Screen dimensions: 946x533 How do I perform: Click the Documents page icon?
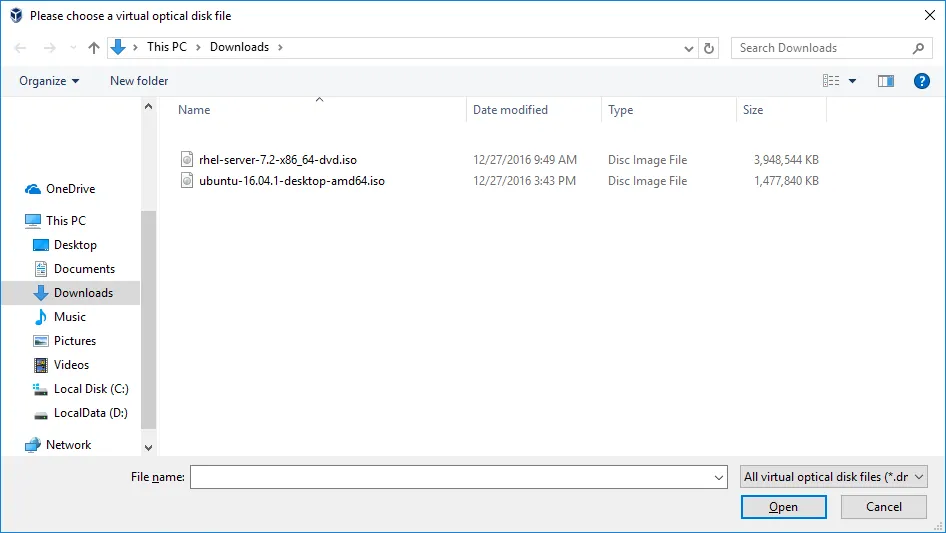point(41,269)
